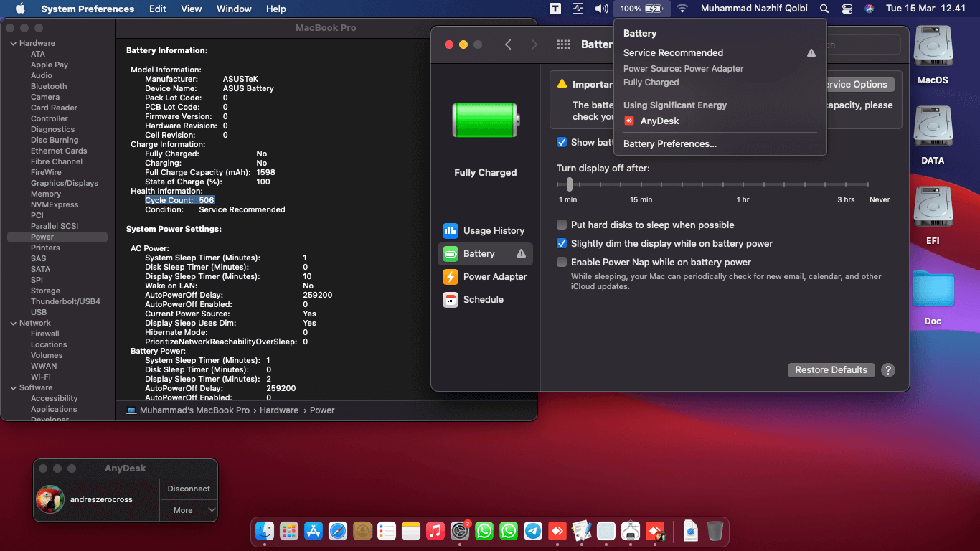
Task: Click the Restore Defaults button
Action: point(831,370)
